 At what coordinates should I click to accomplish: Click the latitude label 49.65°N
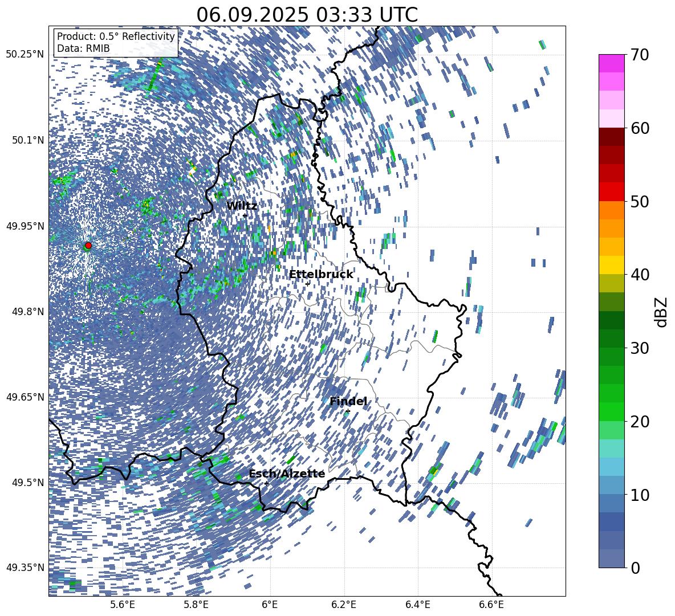click(25, 397)
